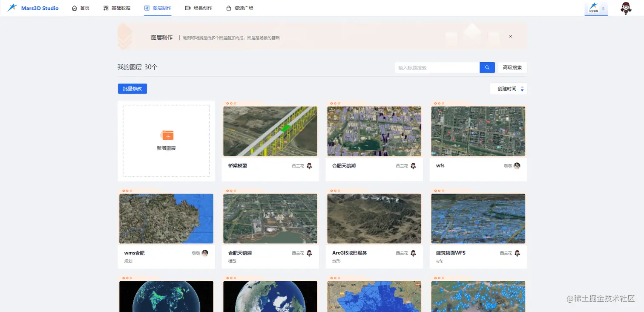
Task: Click the 地形 tag under ArcGIS地形服务
Action: pyautogui.click(x=336, y=261)
